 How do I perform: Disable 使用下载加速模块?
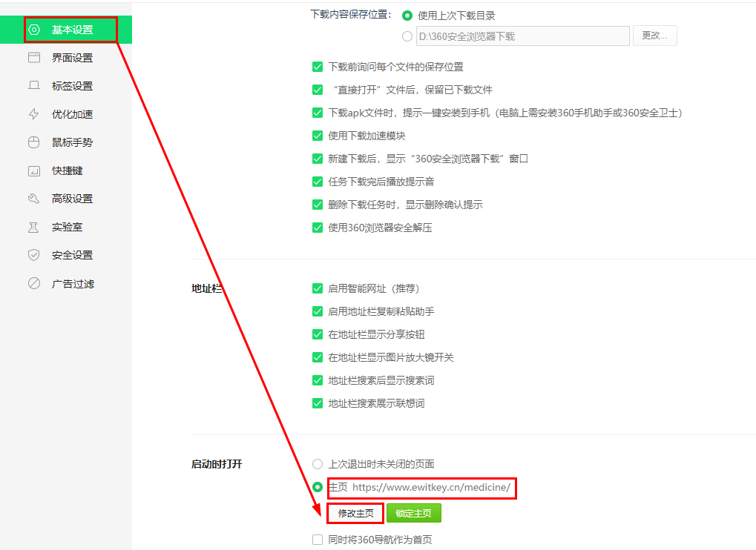point(318,136)
